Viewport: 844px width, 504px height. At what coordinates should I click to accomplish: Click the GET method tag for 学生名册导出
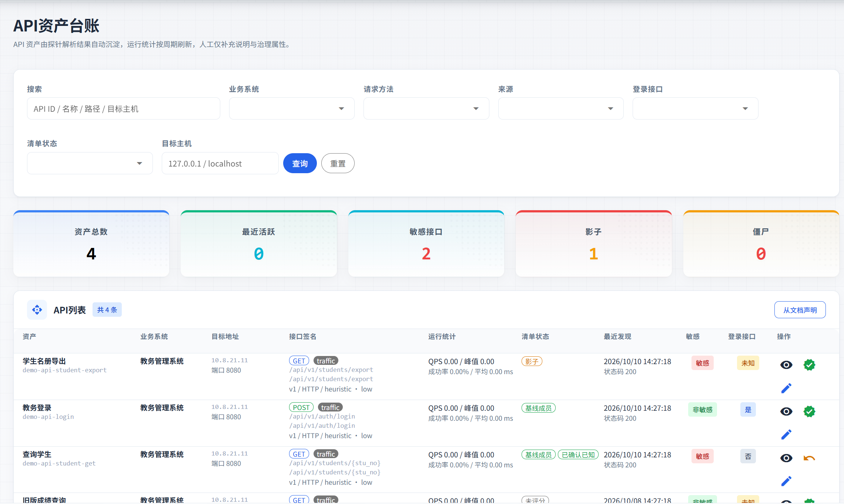[x=299, y=361]
